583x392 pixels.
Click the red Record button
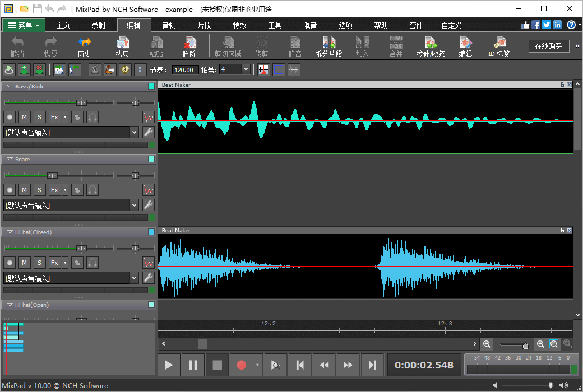click(241, 365)
